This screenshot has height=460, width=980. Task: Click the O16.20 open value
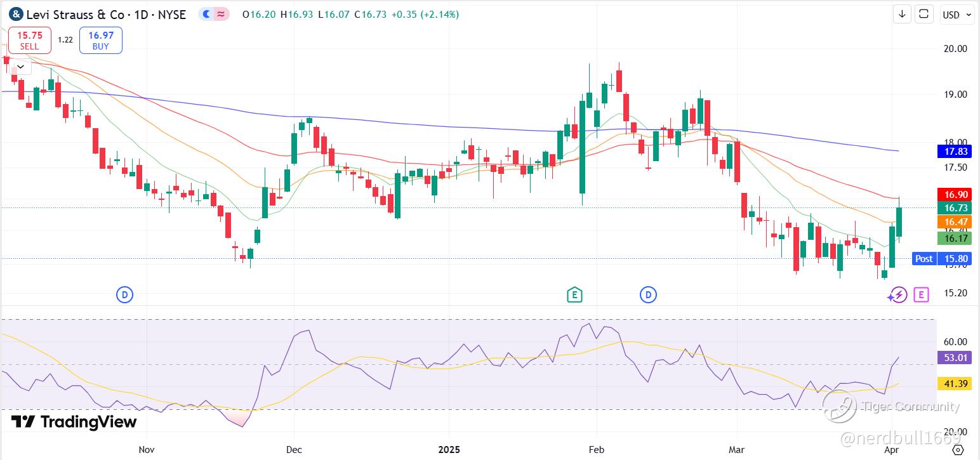tap(259, 15)
